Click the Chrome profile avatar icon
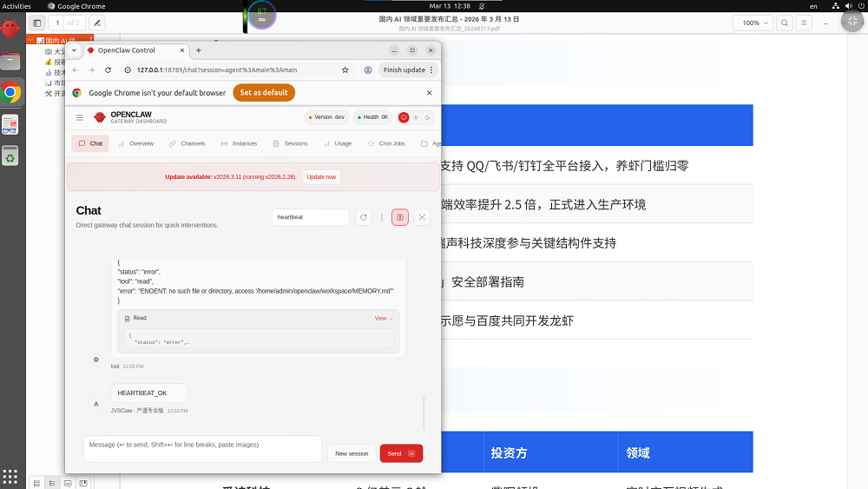The image size is (868, 489). (368, 69)
